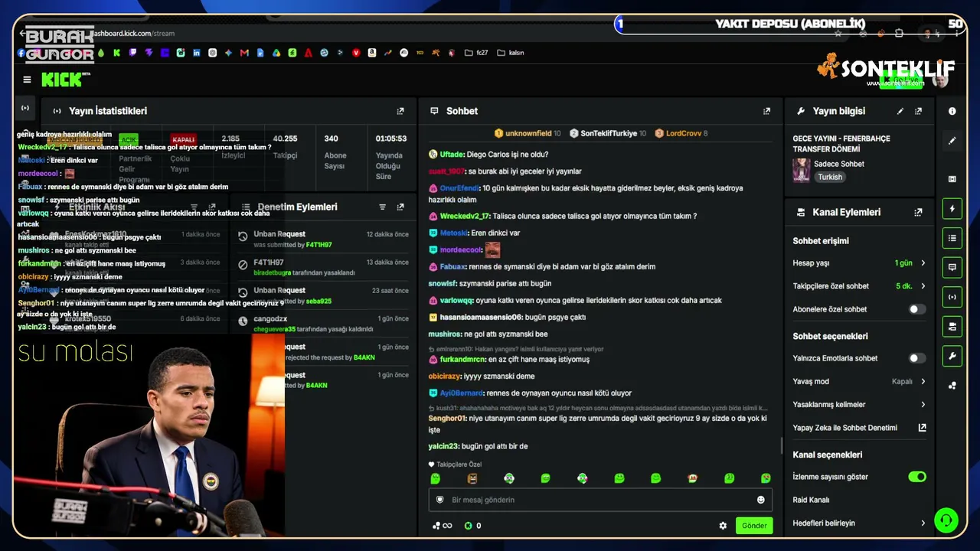
Task: Click Raid Kanalı option
Action: coord(812,500)
